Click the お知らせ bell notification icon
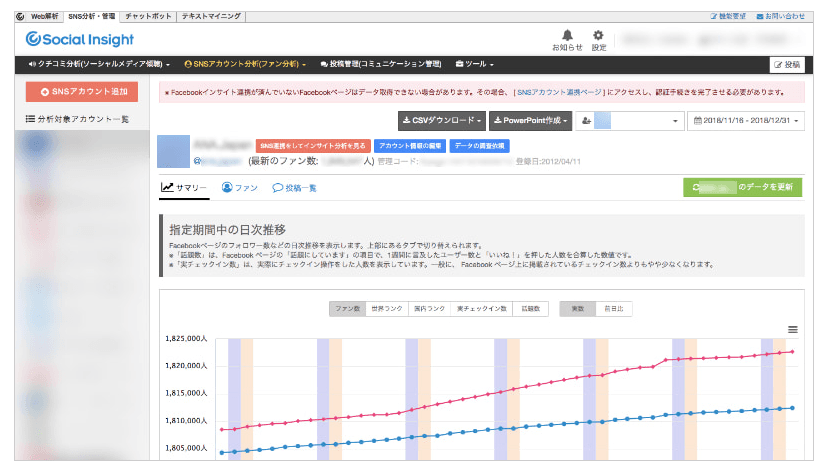832x469 pixels. 567,35
